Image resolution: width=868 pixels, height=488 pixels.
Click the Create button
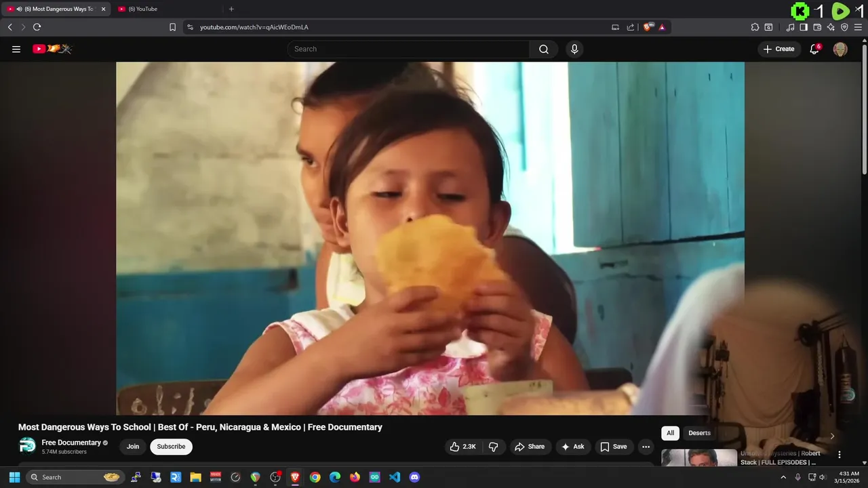779,49
